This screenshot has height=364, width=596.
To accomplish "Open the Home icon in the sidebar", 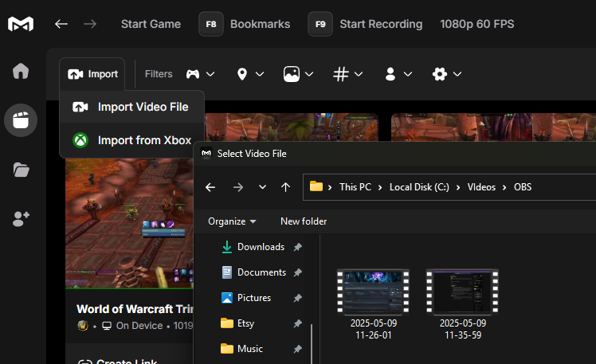I will [21, 71].
